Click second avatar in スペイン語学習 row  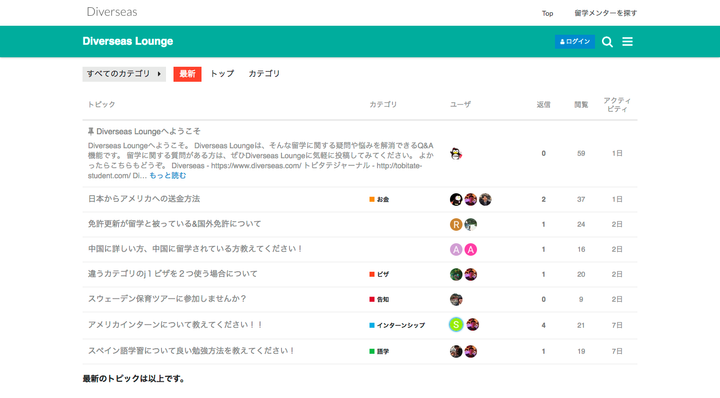coord(471,352)
